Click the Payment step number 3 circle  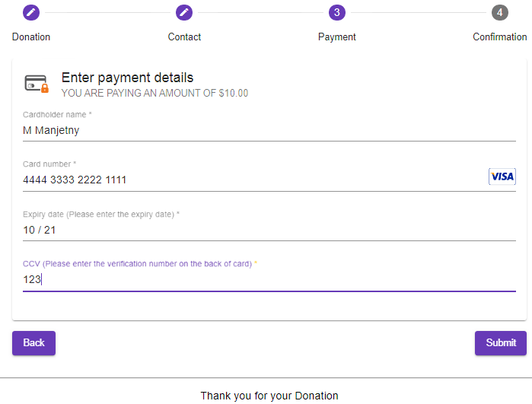click(337, 12)
